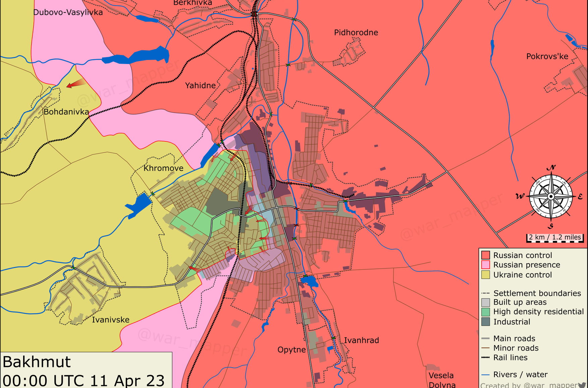
Task: Click the Minor roads legend line symbol
Action: point(485,348)
